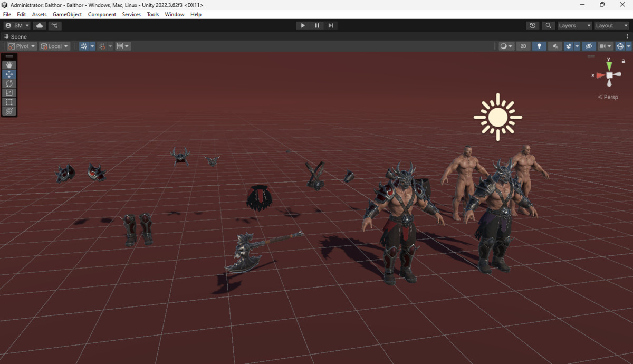633x364 pixels.
Task: Toggle Scene view gizmos
Action: pos(620,46)
